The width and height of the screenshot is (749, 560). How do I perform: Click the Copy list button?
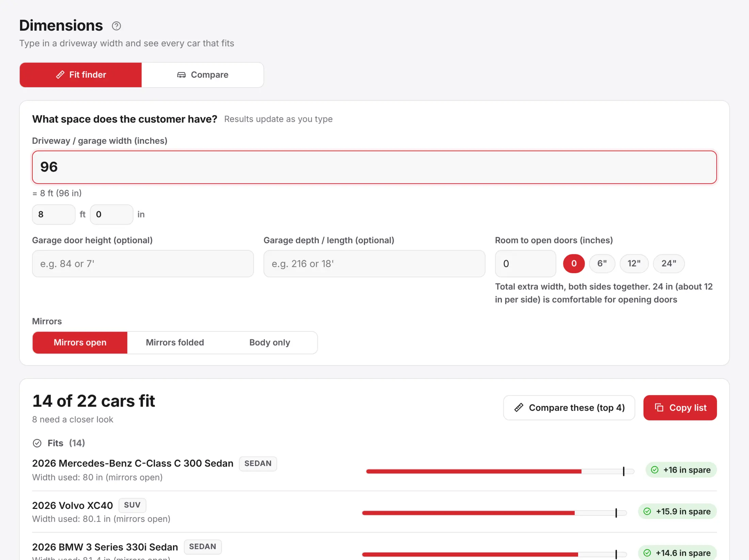point(680,408)
